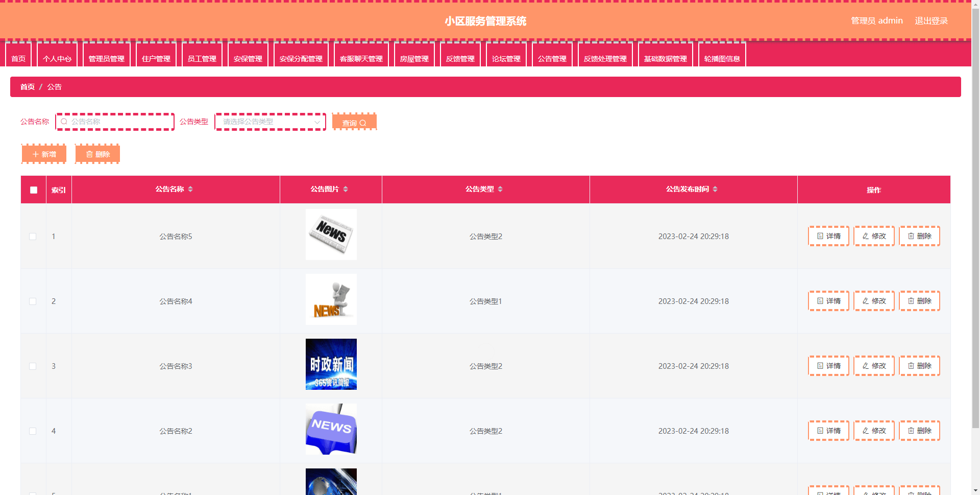
Task: Click the trash icon on batch 删除 button
Action: tap(89, 154)
